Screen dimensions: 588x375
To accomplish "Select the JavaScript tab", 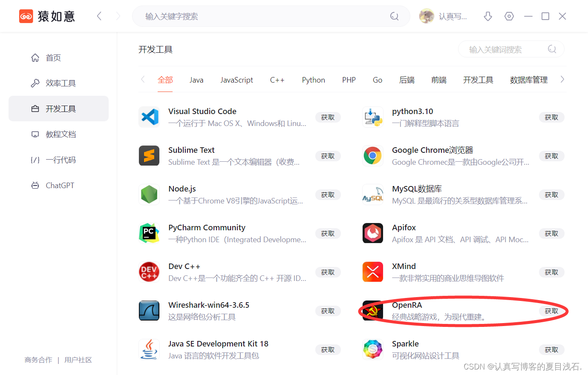I will (x=236, y=80).
